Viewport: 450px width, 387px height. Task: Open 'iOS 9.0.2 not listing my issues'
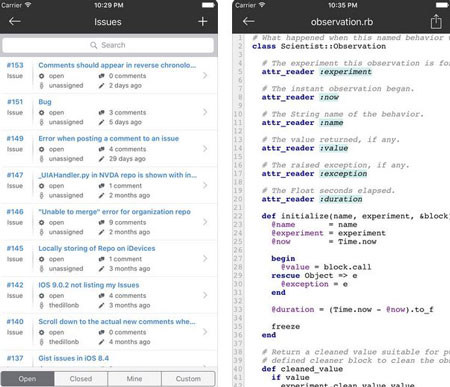pyautogui.click(x=89, y=285)
